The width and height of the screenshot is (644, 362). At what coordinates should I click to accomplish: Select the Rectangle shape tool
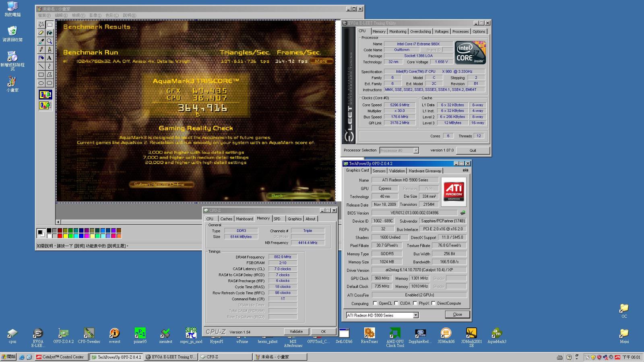tap(41, 74)
